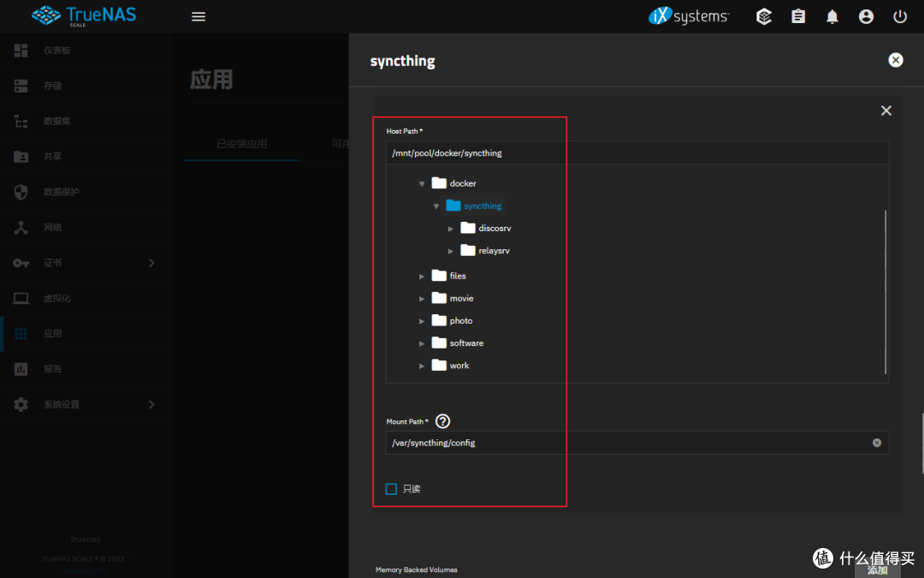Open the alerts bell icon

pyautogui.click(x=832, y=16)
